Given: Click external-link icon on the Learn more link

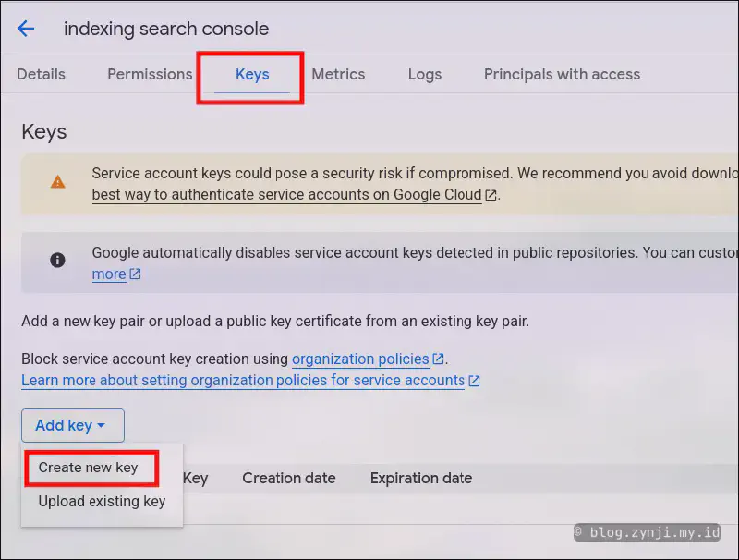Looking at the screenshot, I should pos(474,381).
